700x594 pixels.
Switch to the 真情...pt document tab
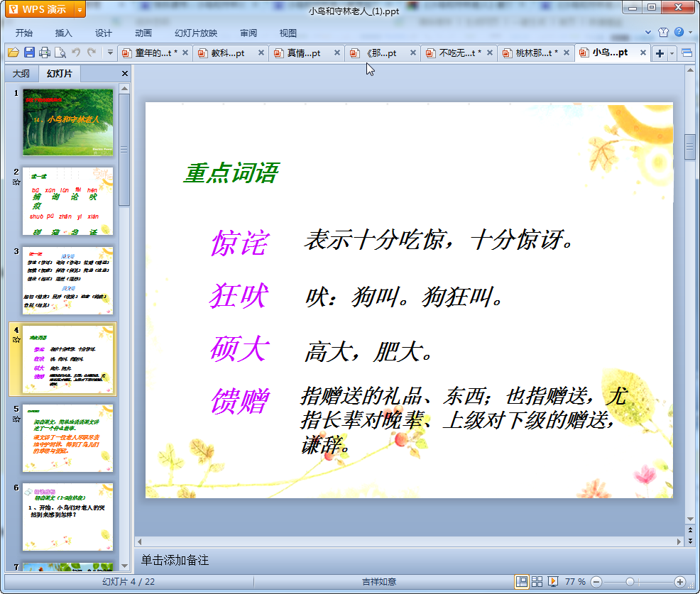point(302,53)
